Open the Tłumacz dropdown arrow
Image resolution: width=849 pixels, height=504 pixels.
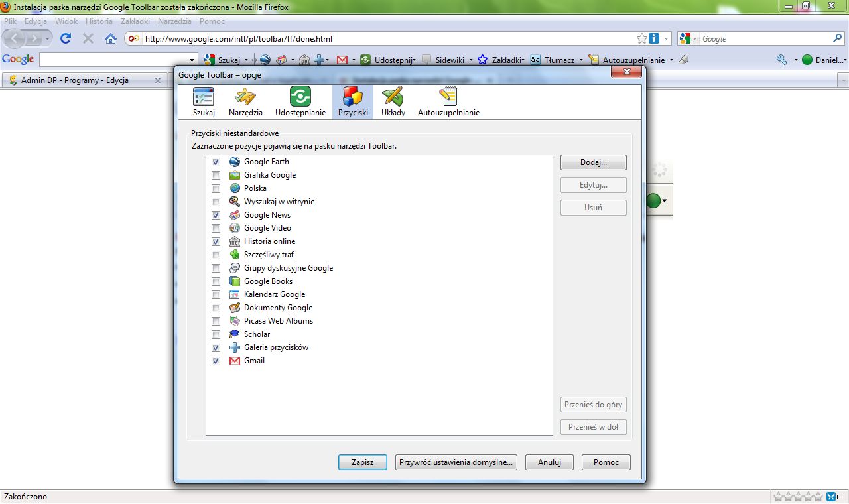point(582,60)
